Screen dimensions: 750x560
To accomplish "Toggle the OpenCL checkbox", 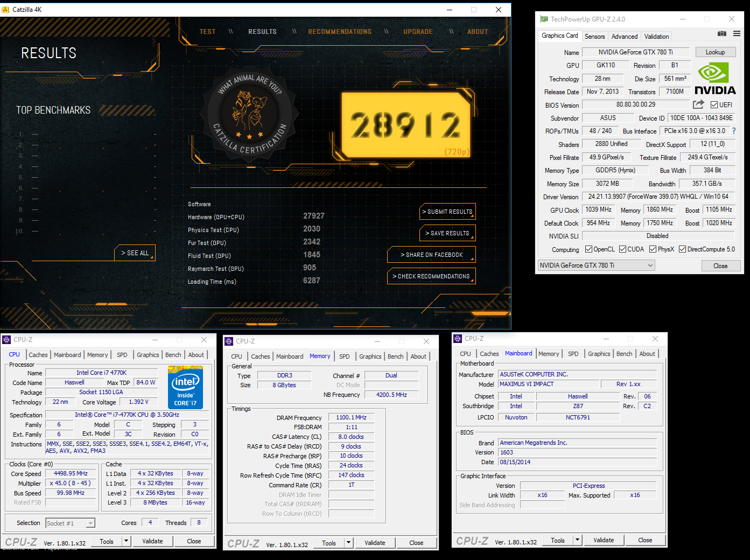I will [589, 249].
